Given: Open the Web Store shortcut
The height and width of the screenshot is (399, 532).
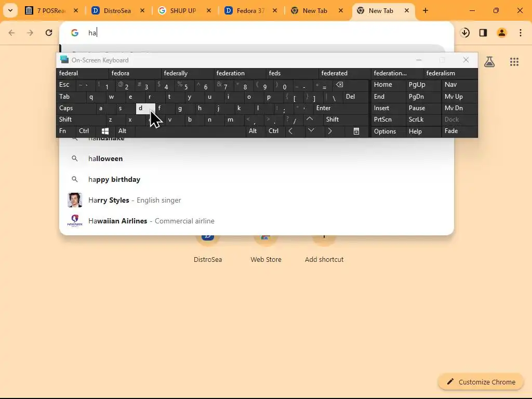Looking at the screenshot, I should coord(266,250).
